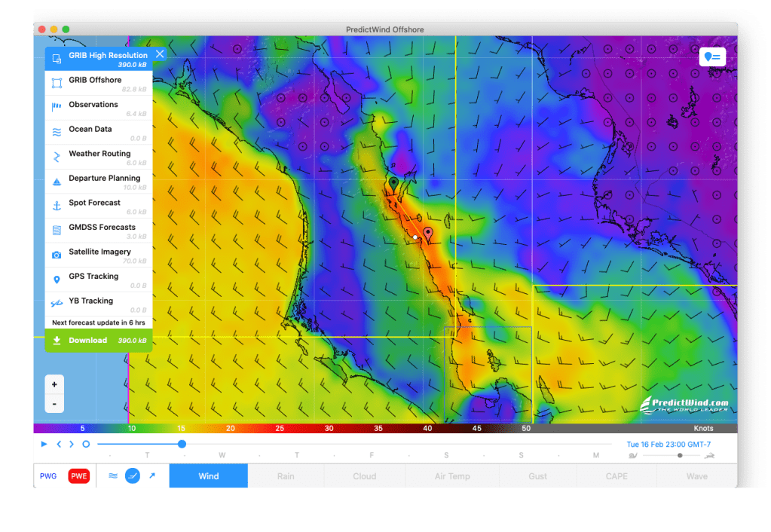Zoom in the map with plus button

point(54,384)
